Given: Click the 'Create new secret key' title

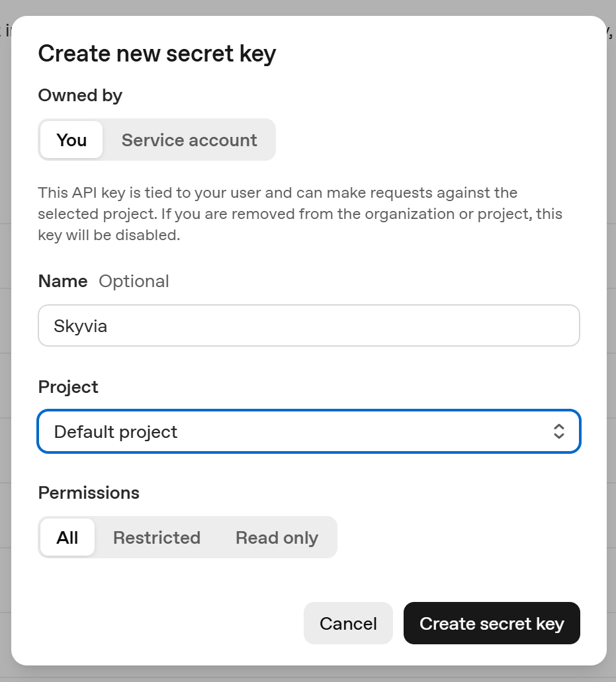Looking at the screenshot, I should coord(157,53).
